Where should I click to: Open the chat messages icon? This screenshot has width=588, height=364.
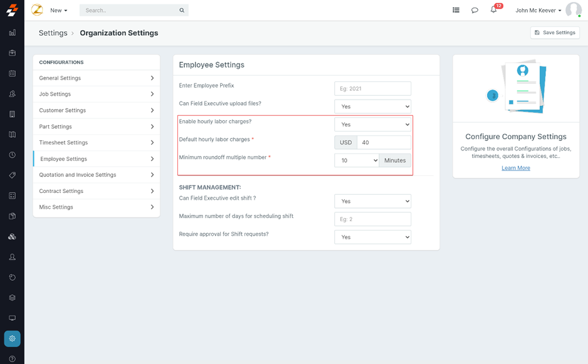coord(475,10)
